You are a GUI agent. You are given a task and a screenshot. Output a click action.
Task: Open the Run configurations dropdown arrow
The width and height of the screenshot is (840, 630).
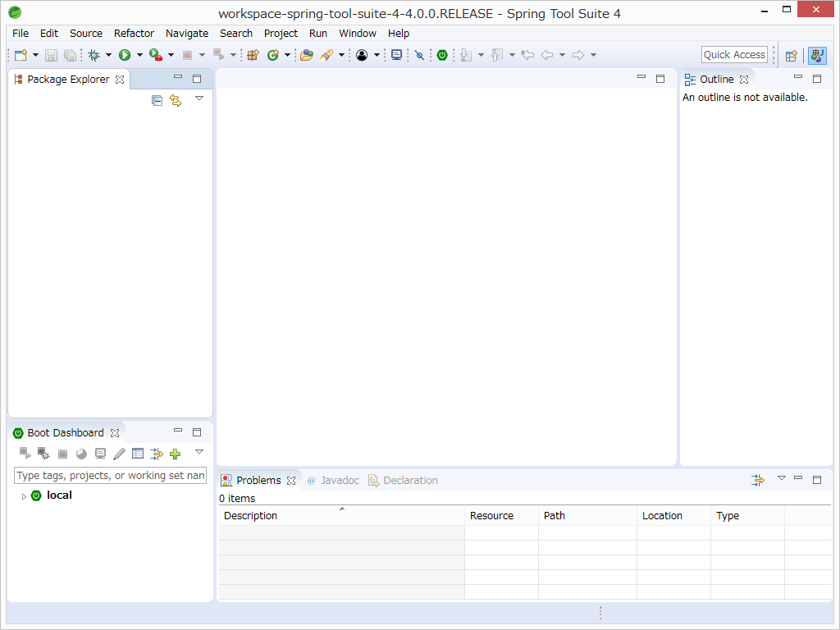click(139, 55)
